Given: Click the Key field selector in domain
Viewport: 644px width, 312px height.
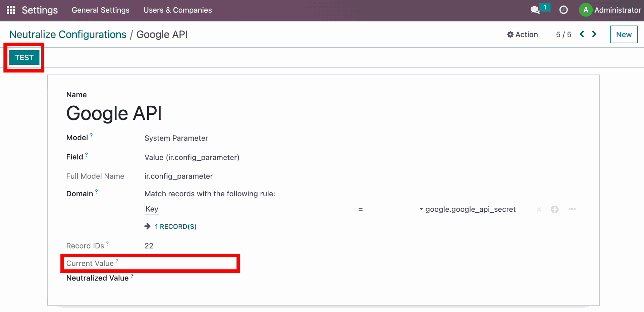Looking at the screenshot, I should pos(152,209).
